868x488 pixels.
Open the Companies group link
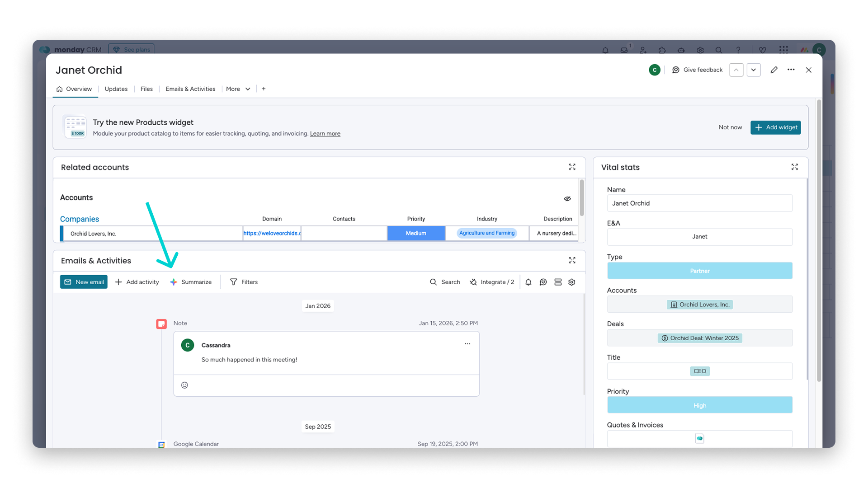(80, 219)
